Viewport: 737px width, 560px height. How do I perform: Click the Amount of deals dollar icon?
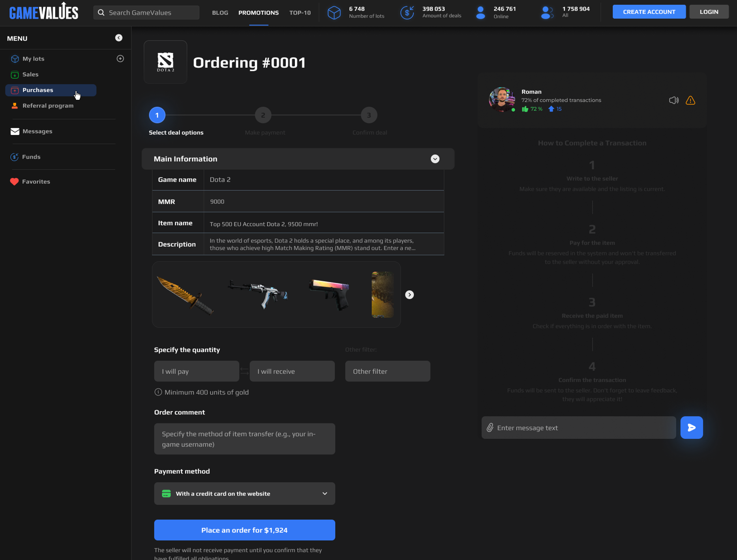(407, 12)
